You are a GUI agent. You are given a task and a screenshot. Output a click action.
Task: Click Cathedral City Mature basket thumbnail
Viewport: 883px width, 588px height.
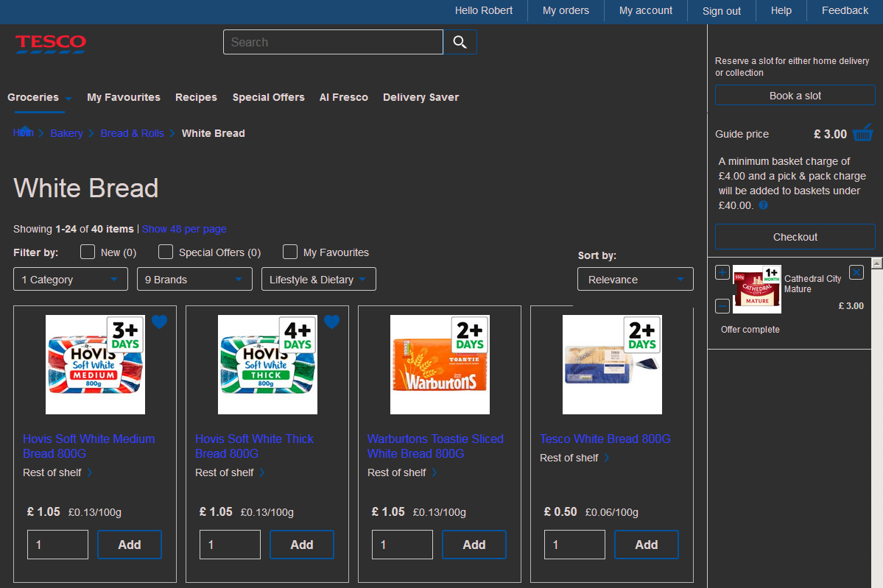coord(757,289)
